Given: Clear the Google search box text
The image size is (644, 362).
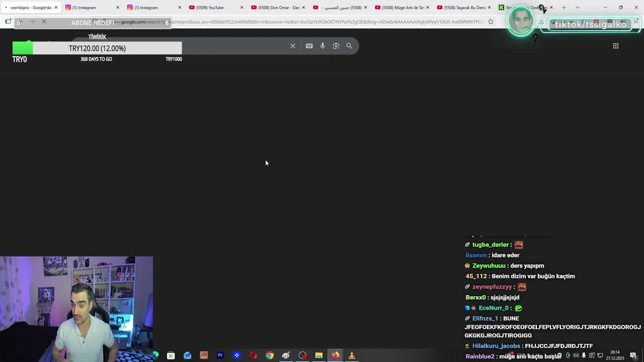Looking at the screenshot, I should pos(293,46).
